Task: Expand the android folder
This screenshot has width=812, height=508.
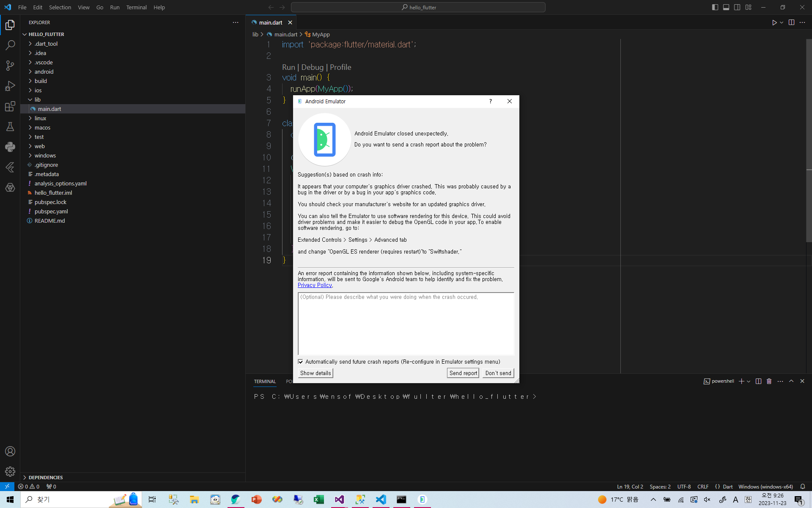Action: click(44, 72)
